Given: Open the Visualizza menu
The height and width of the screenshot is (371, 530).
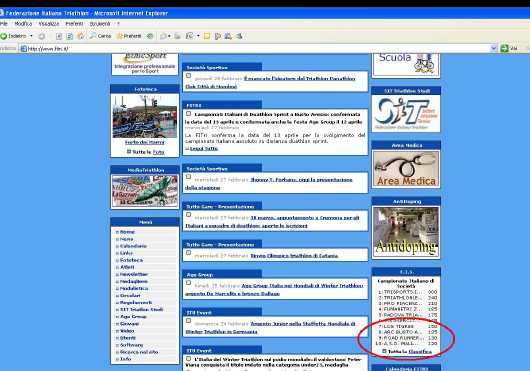Looking at the screenshot, I should coord(49,24).
